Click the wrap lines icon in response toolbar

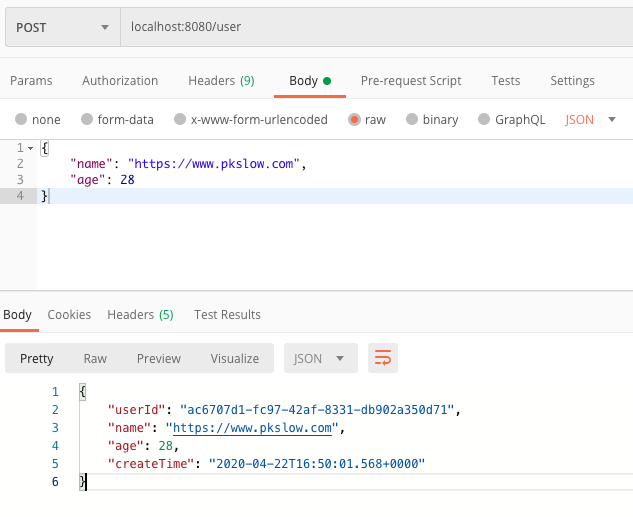click(x=382, y=358)
